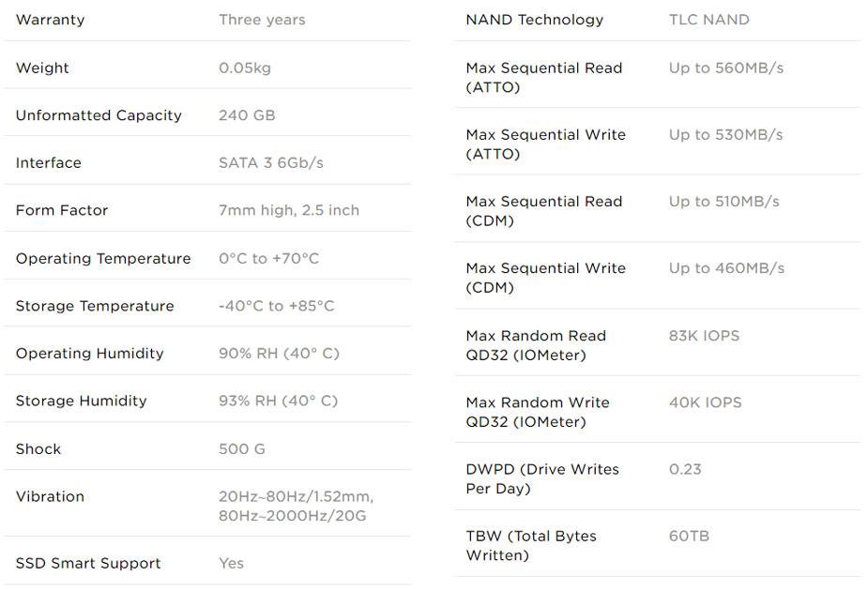Click the DWPD (Drive Writes Per Day) label
Screen dimensions: 868x591
click(542, 478)
